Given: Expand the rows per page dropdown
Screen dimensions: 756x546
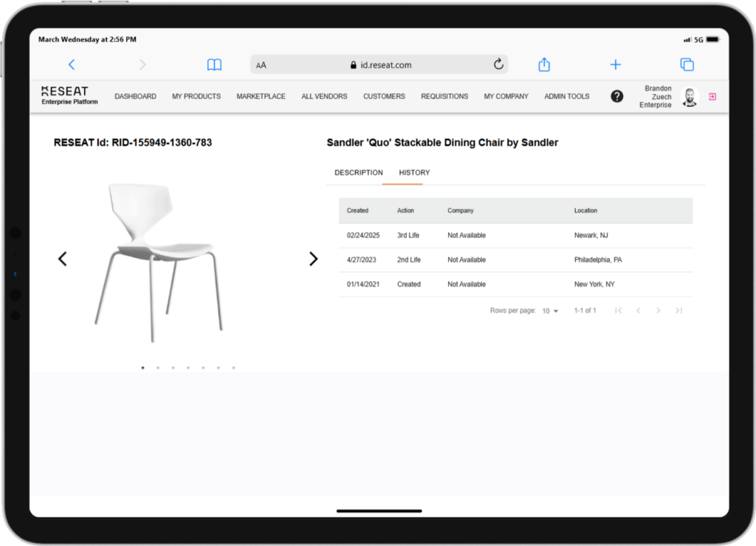Looking at the screenshot, I should 550,311.
